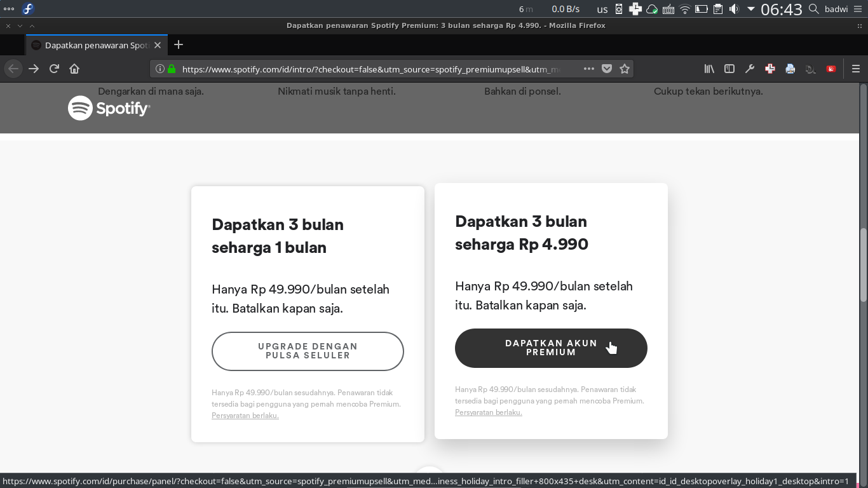Click the red badge extension icon

click(831, 69)
